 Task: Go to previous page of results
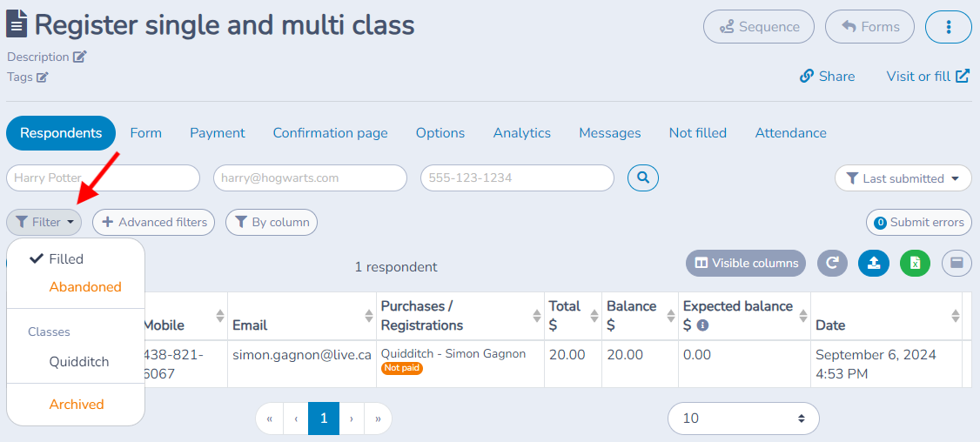coord(296,419)
